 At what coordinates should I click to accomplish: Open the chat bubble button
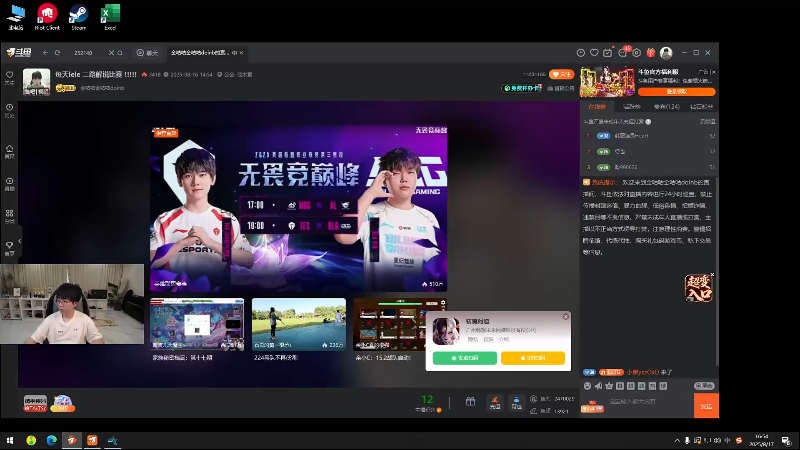147,53
